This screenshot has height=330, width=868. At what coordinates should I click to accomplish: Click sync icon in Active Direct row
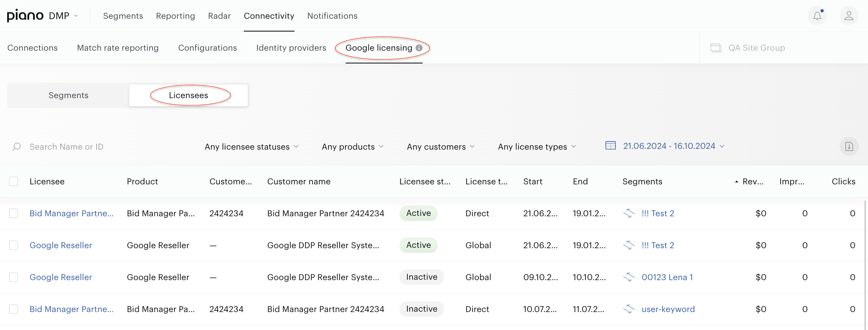(x=629, y=213)
